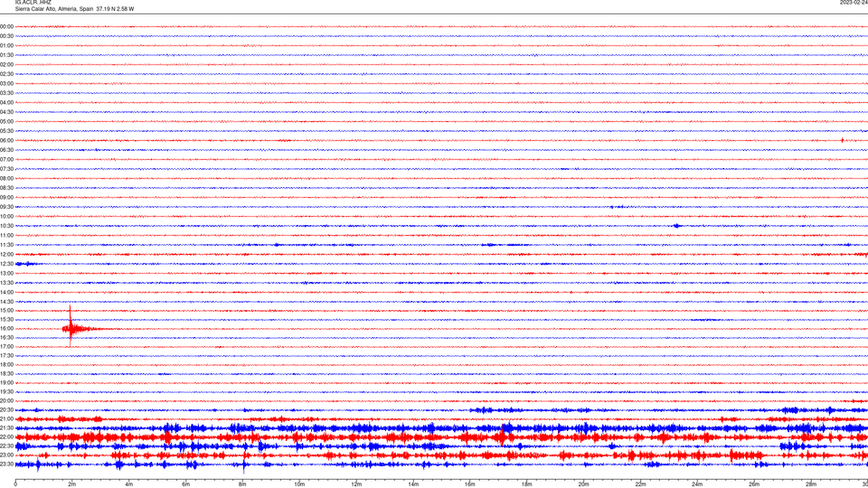The height and width of the screenshot is (488, 868).
Task: Click the 4m tick label on time axis
Action: 129,484
